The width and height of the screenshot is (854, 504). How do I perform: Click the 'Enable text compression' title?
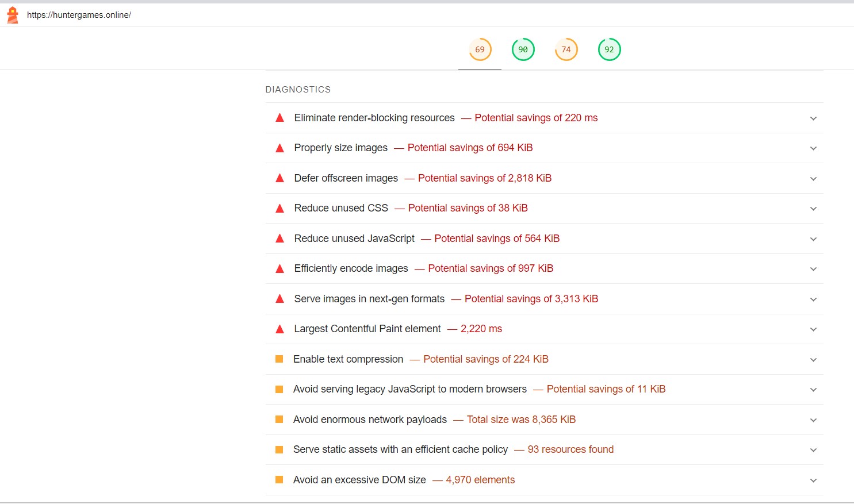pyautogui.click(x=349, y=359)
